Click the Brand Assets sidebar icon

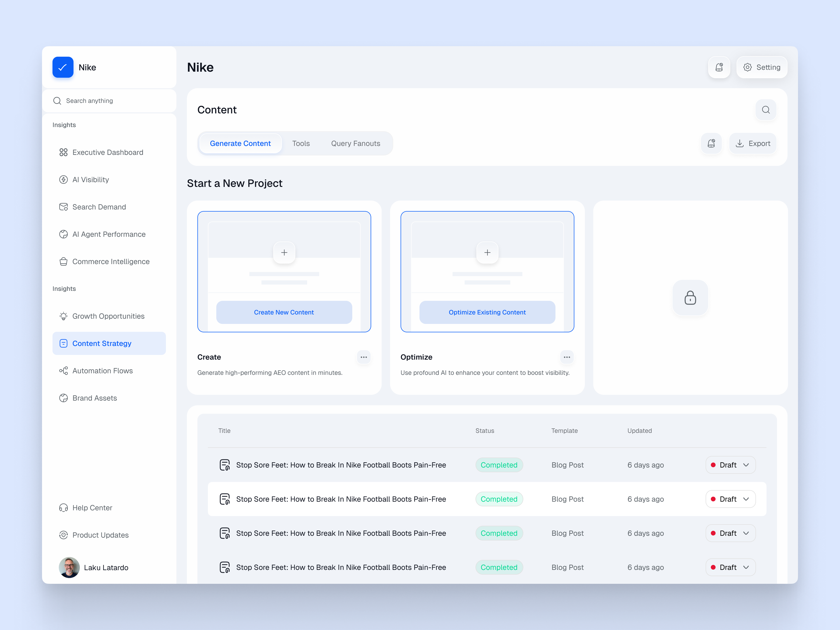pyautogui.click(x=64, y=398)
